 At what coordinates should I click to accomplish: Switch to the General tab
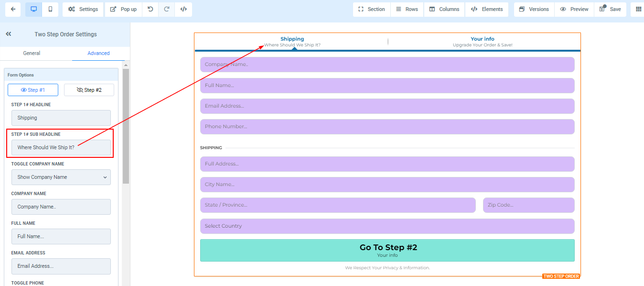(x=32, y=53)
